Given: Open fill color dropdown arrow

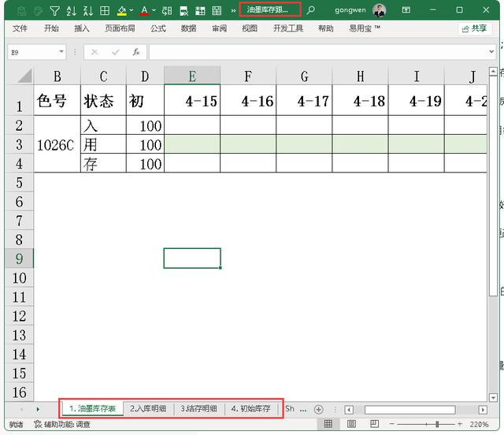Looking at the screenshot, I should pos(132,10).
